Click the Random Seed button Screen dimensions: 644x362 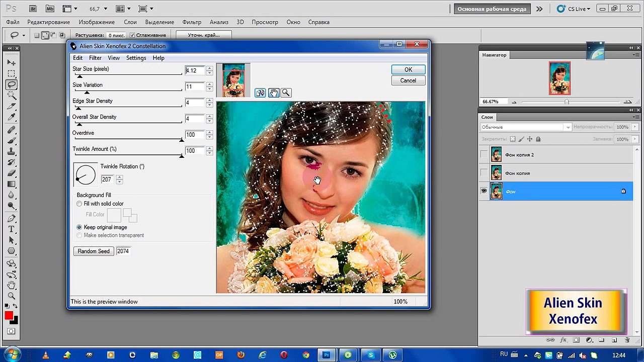[94, 251]
